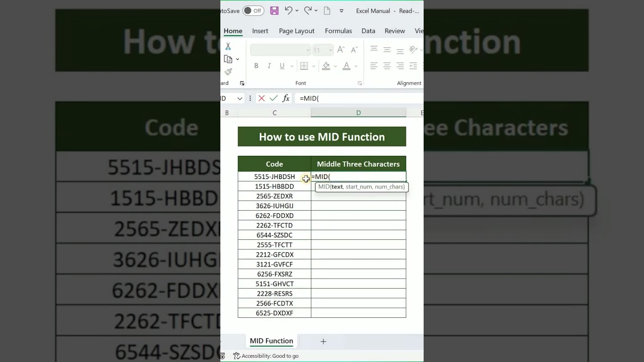644x362 pixels.
Task: Open the font size box
Action: click(323, 50)
